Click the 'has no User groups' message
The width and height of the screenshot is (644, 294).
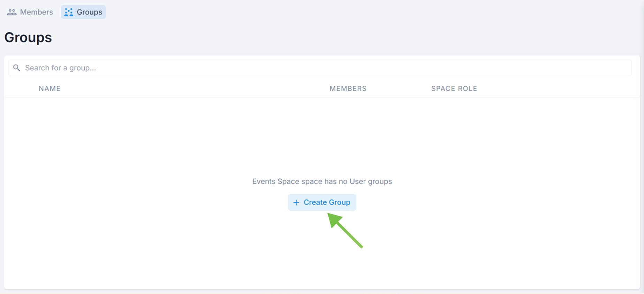pyautogui.click(x=322, y=181)
